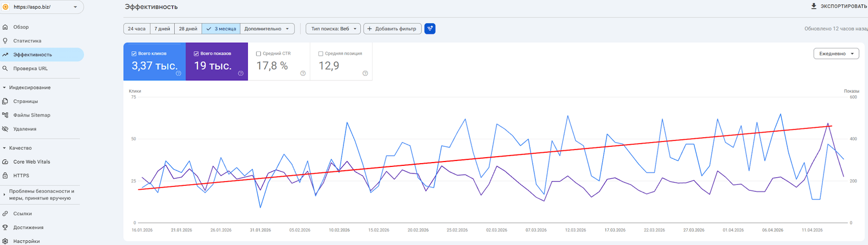Click the padlock icon beside HTTPS

[5, 176]
